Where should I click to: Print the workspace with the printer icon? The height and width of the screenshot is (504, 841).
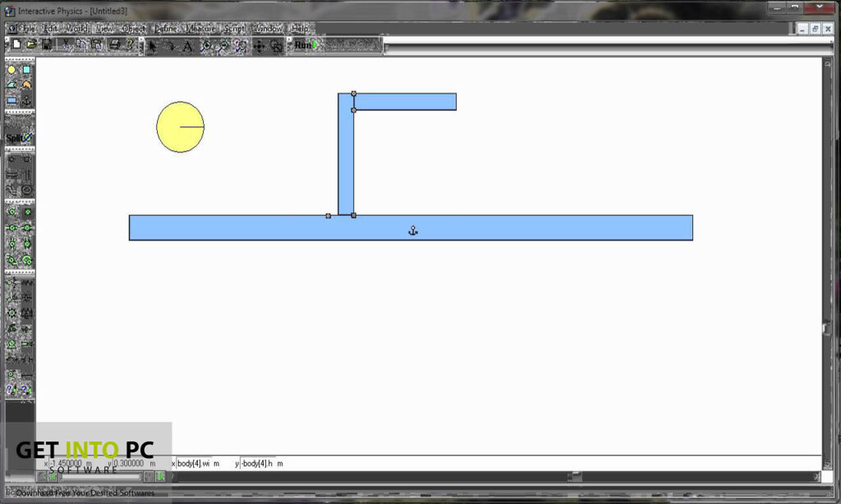[115, 45]
